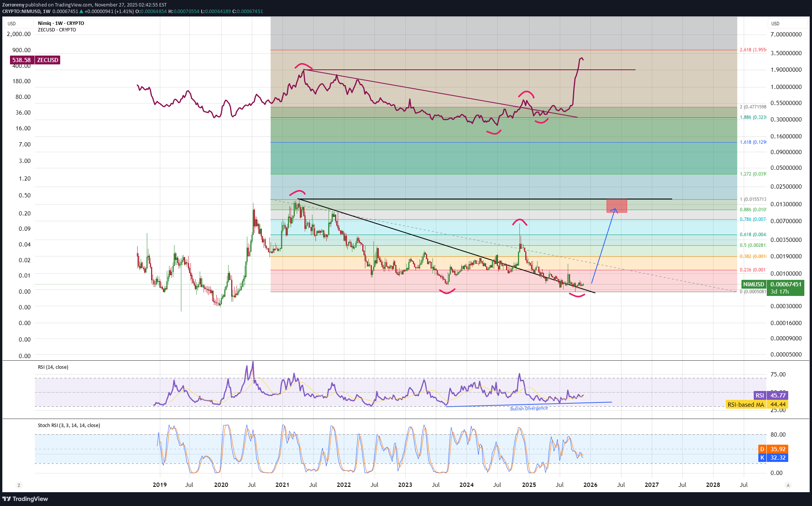Expand the RSI (14, close) indicator legend
The image size is (812, 506).
pos(53,367)
